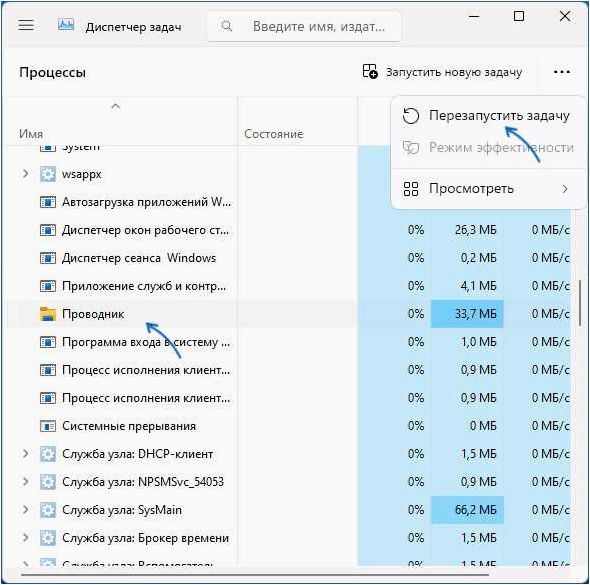
Task: Click memory value 4,1 МБ
Action: (478, 286)
